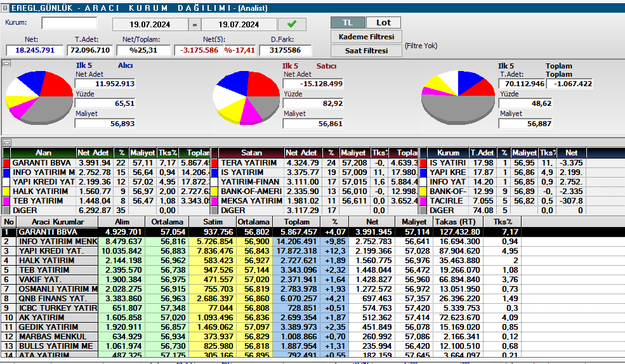Click the Ilk 5 Toplam pie chart
The image size is (625, 364).
[458, 98]
